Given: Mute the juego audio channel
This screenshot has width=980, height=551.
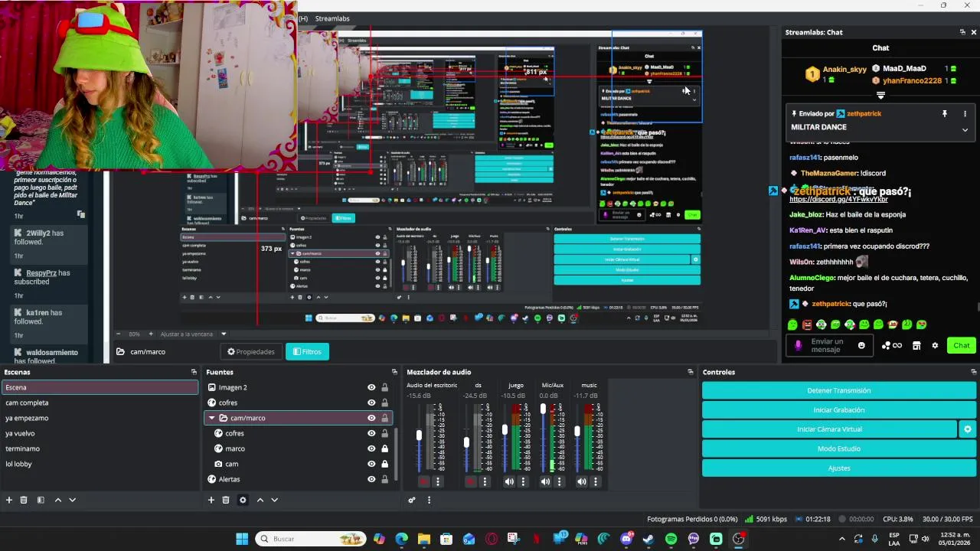Looking at the screenshot, I should point(509,481).
